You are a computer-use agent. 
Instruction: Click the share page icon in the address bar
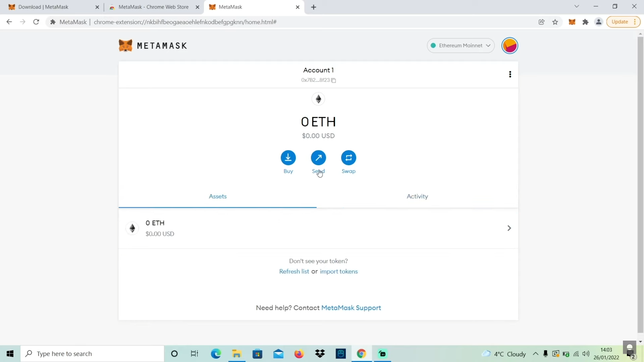click(x=542, y=22)
